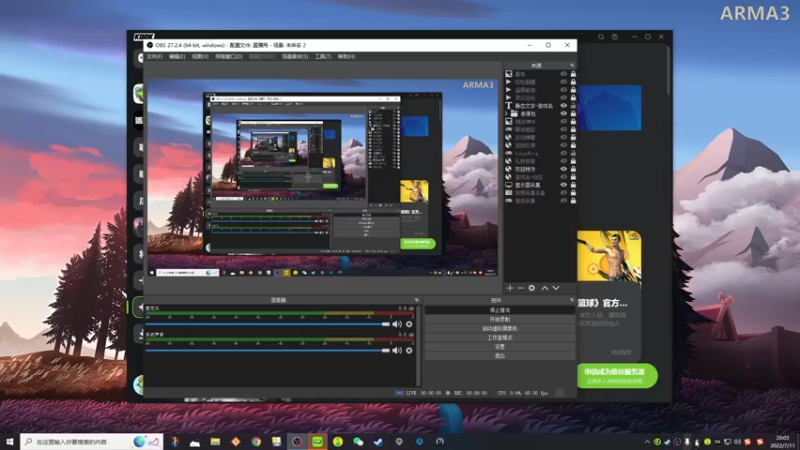
Task: Click 启动虚拟摄像机 button
Action: 499,329
